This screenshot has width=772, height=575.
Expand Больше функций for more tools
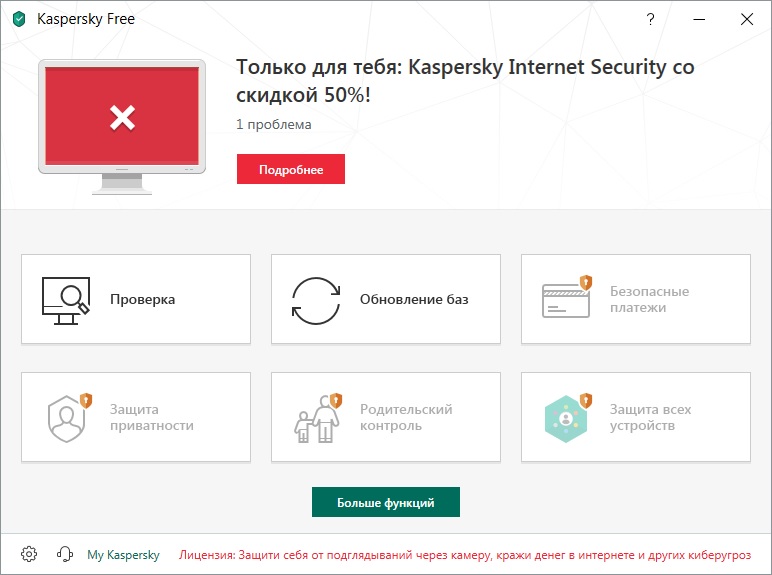[385, 503]
